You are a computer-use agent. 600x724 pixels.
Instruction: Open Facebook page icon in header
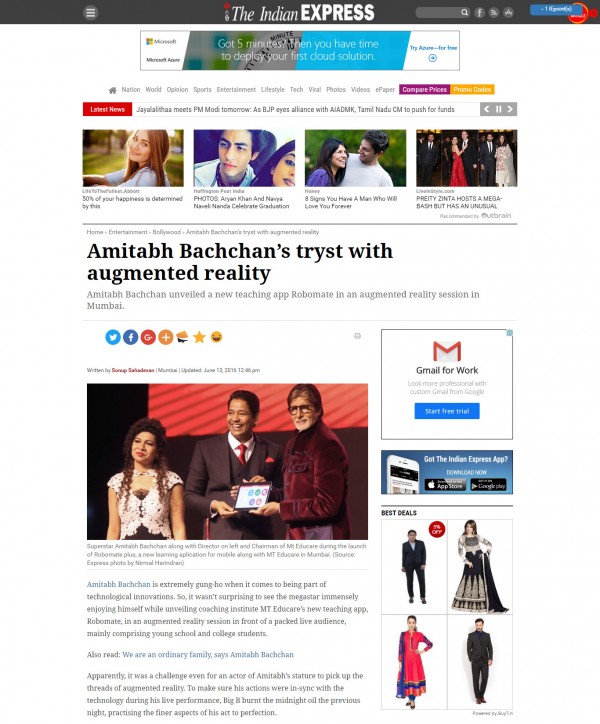point(479,12)
